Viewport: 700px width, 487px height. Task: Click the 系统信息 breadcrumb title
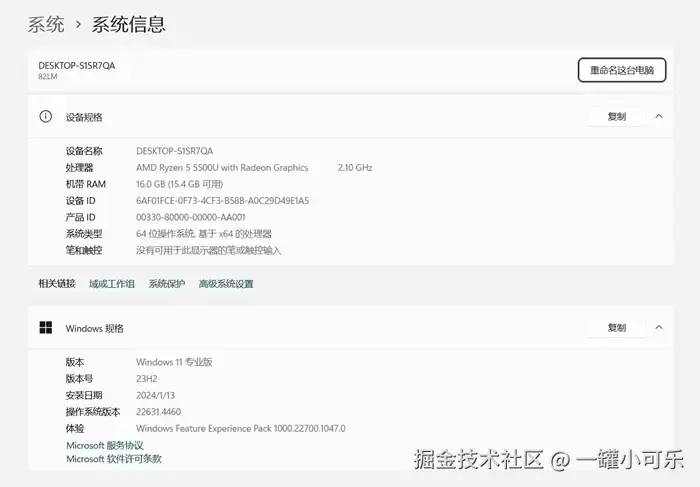[129, 25]
